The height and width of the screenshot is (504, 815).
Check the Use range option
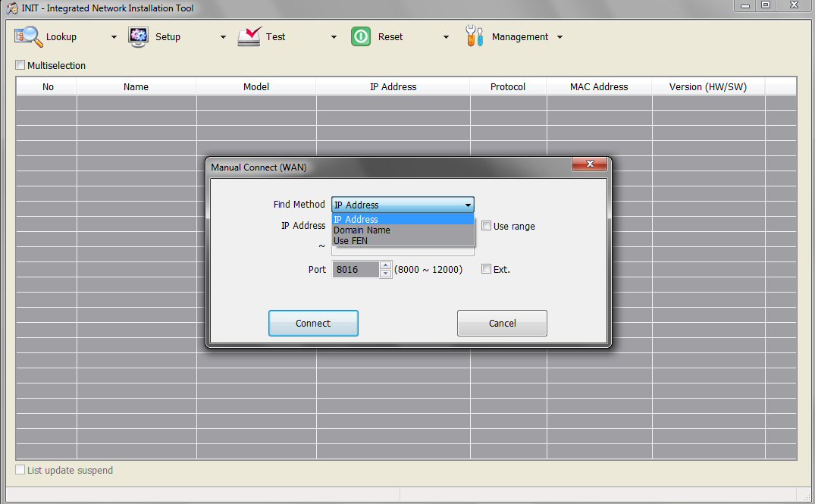(x=486, y=226)
